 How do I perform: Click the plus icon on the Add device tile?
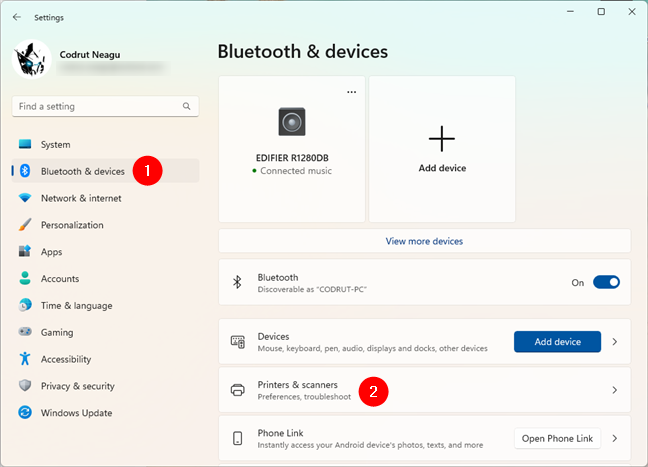click(442, 138)
